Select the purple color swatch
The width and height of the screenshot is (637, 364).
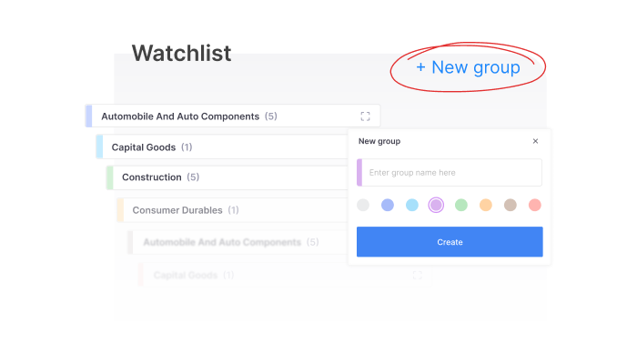436,206
